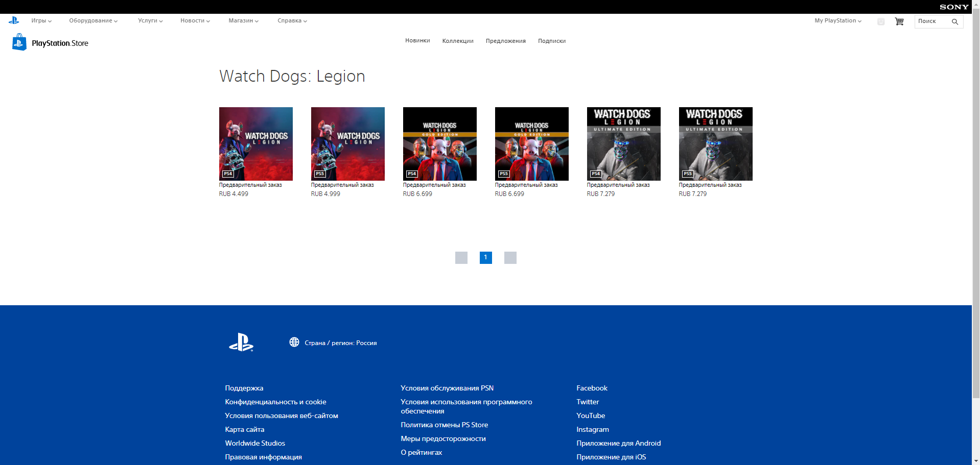Open the YouTube footer link
The width and height of the screenshot is (980, 465).
click(591, 416)
